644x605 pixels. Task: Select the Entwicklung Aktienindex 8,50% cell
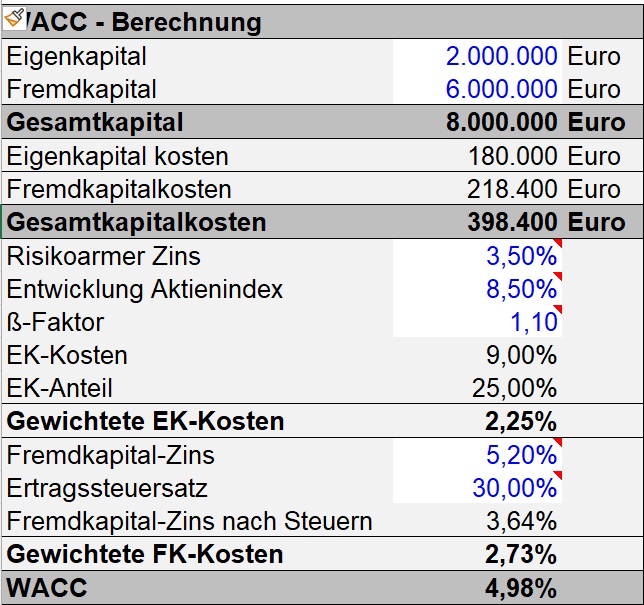coord(477,289)
